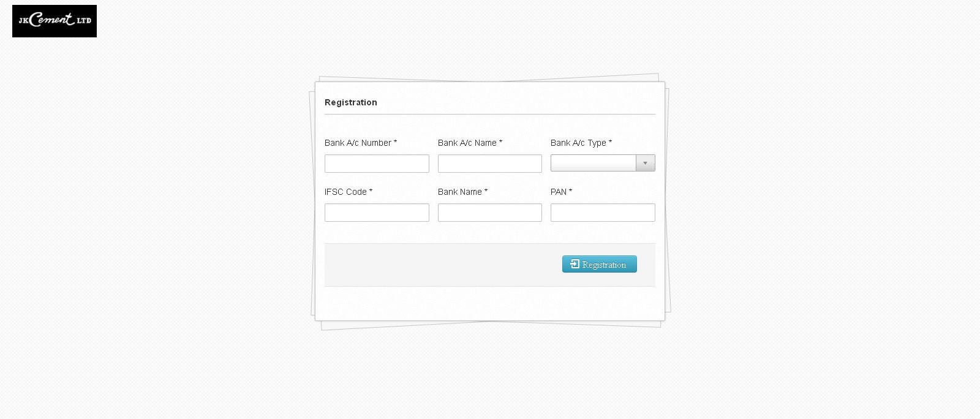Click the "Bank A/c Type *" label
The image size is (980, 419).
(x=581, y=143)
